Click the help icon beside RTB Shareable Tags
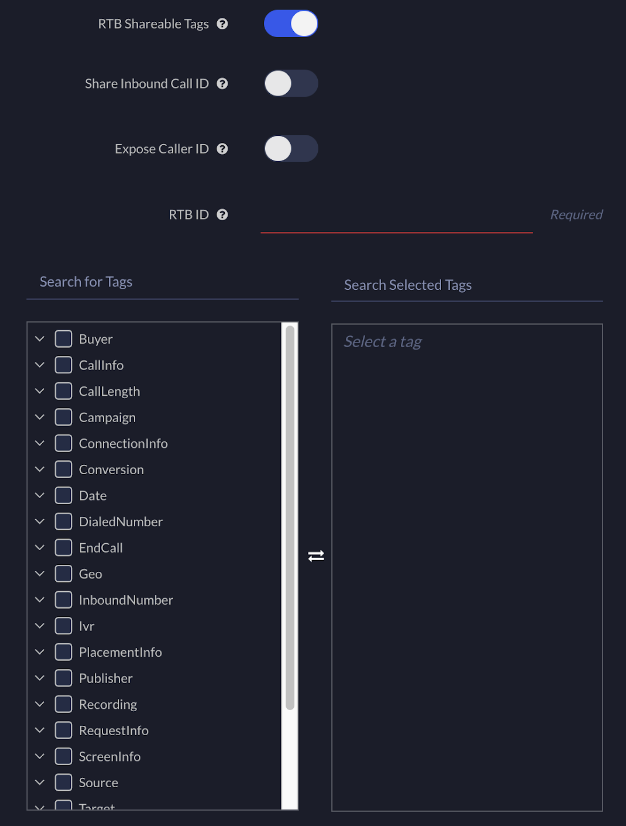The image size is (626, 826). pos(222,23)
